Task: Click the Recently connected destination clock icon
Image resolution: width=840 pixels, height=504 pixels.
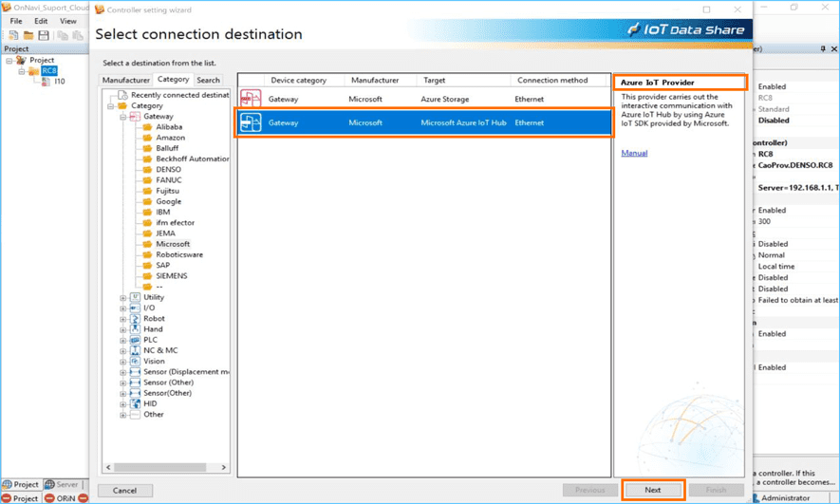Action: click(122, 95)
